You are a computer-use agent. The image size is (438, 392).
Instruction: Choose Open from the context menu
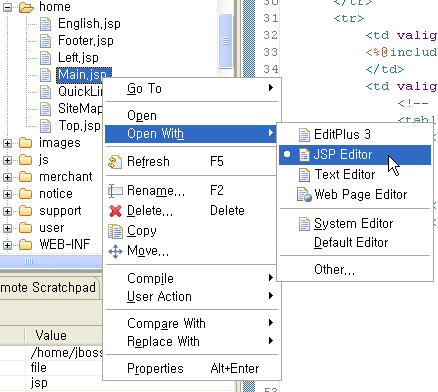pos(191,116)
